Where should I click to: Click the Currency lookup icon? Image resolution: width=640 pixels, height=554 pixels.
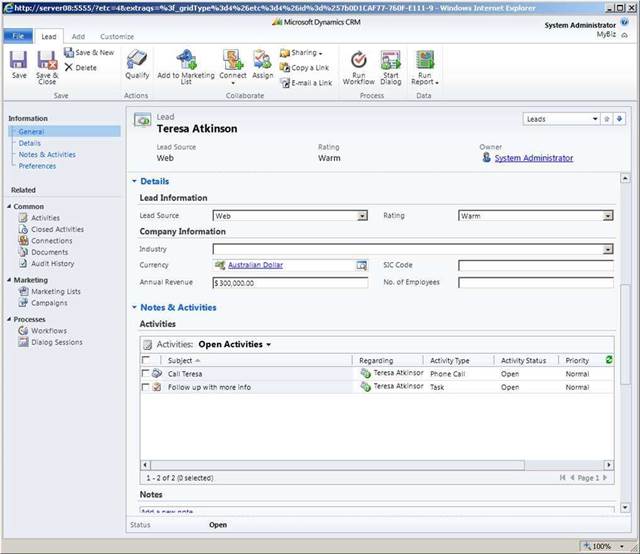click(x=362, y=265)
